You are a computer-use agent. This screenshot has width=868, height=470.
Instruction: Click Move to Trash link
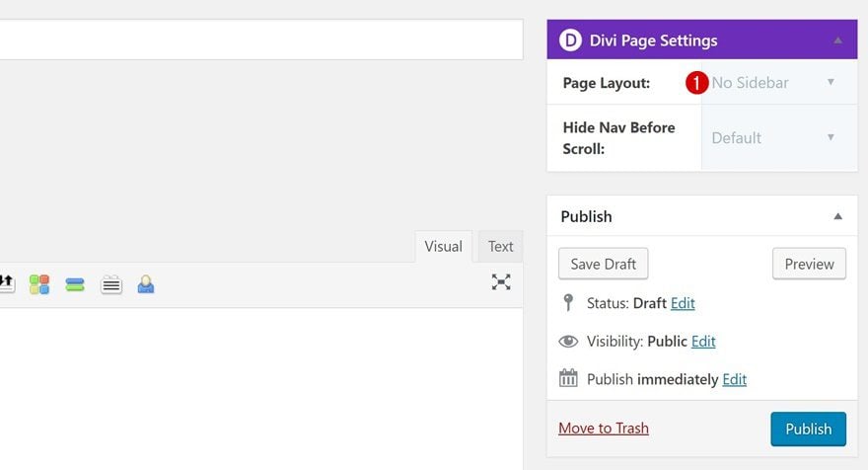pyautogui.click(x=604, y=428)
